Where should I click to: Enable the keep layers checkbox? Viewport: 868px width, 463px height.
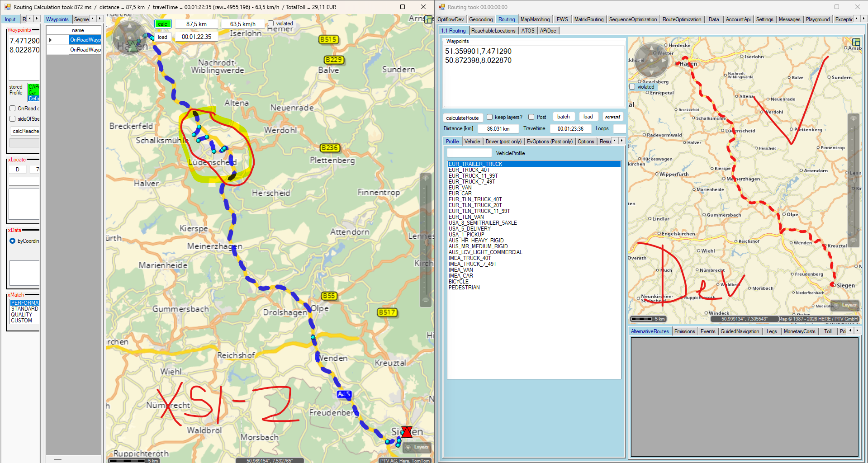(489, 117)
